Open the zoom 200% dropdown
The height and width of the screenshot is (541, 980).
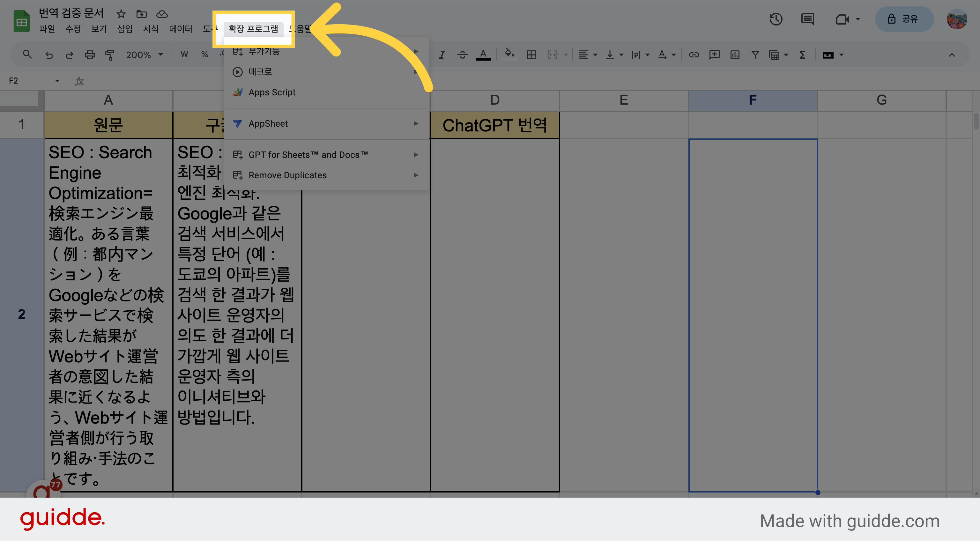[145, 55]
